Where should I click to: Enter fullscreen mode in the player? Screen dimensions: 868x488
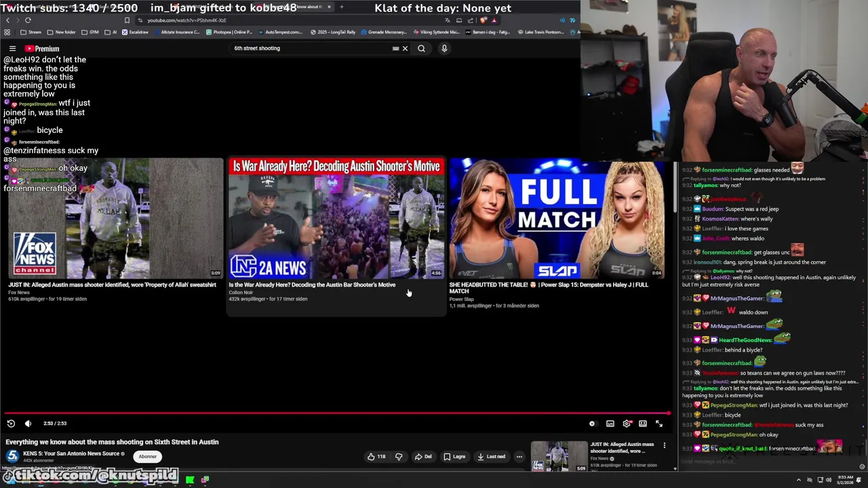pyautogui.click(x=659, y=424)
